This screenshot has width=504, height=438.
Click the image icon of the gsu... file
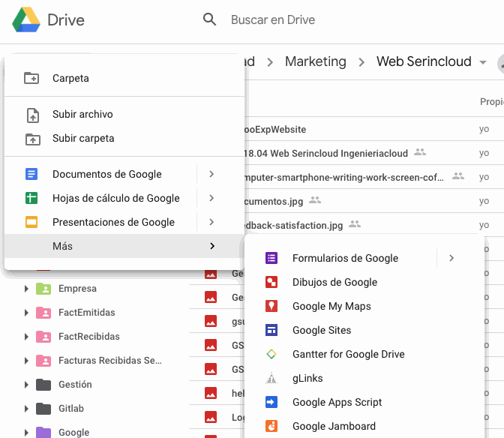(211, 321)
